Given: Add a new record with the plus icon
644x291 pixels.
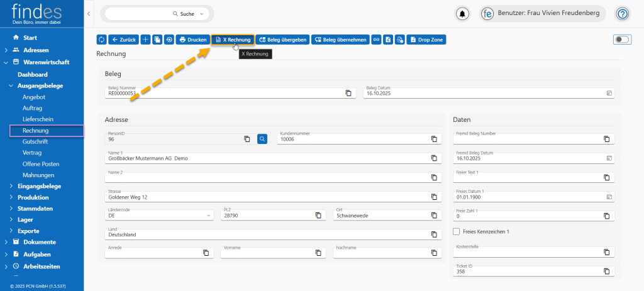Looking at the screenshot, I should [145, 40].
